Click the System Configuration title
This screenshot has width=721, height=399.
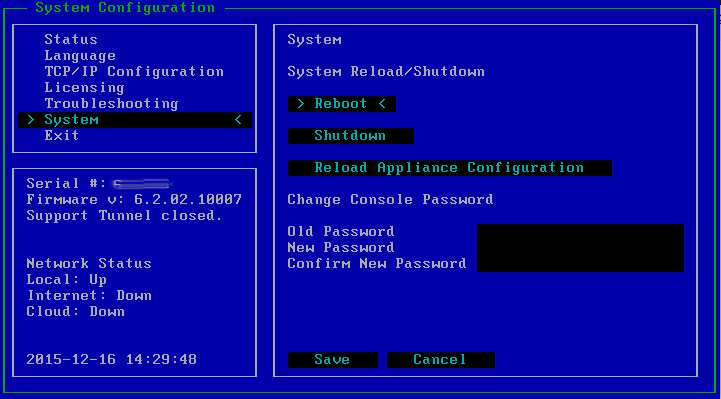125,8
